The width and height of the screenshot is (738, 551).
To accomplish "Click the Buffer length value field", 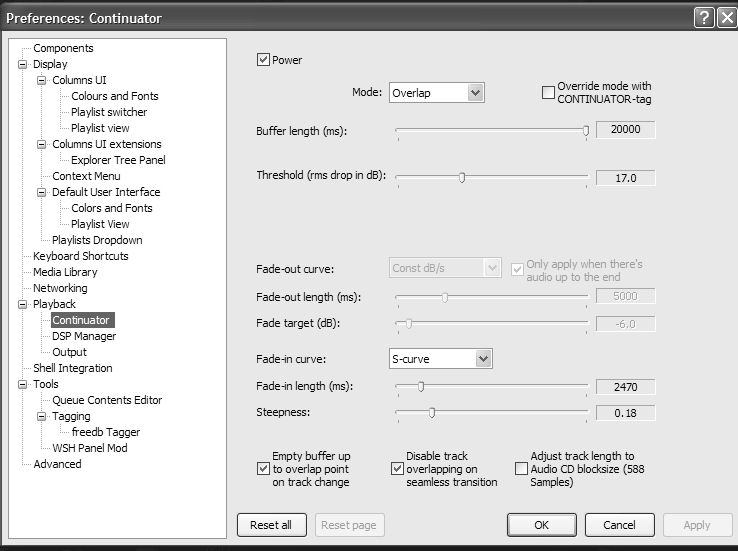I will (625, 130).
